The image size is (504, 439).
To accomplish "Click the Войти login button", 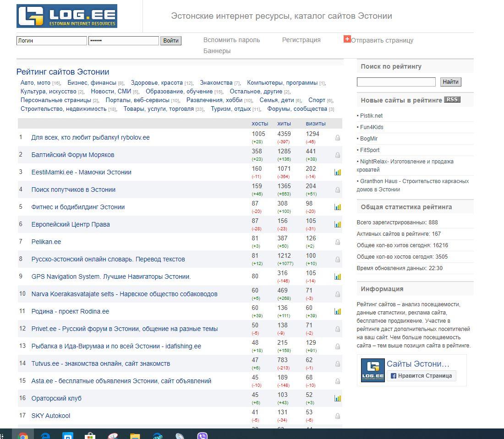I will [x=171, y=41].
